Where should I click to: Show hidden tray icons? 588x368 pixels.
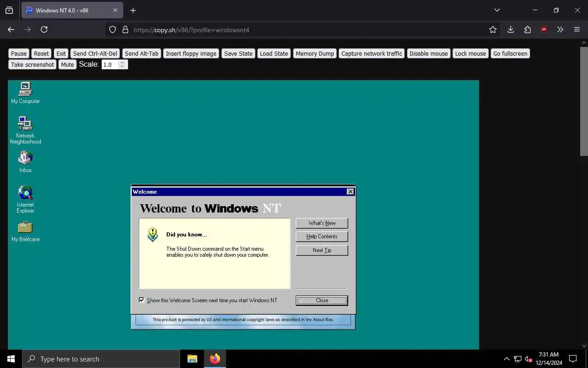point(506,359)
